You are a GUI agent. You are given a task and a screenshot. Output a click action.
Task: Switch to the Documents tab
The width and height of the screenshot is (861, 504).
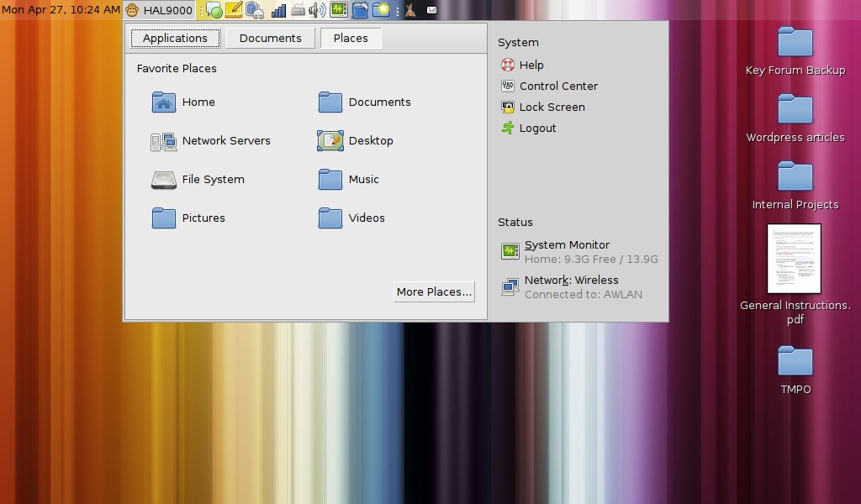(x=270, y=38)
